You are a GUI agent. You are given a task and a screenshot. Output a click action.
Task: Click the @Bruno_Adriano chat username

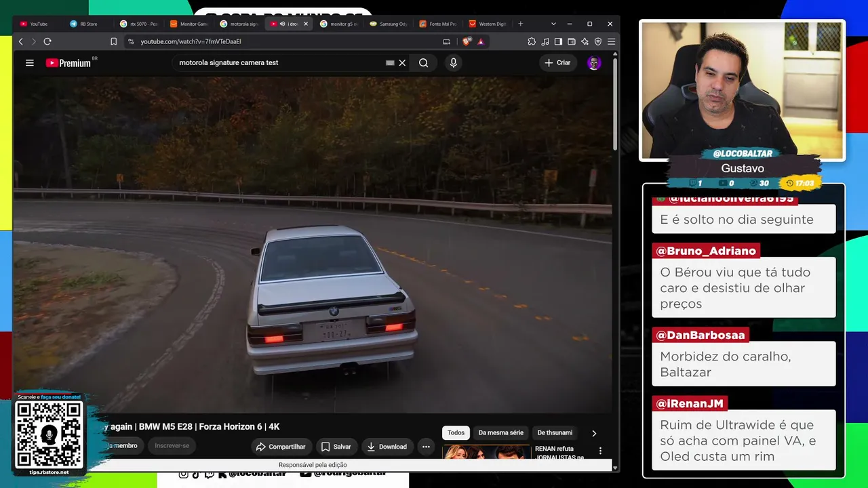706,251
